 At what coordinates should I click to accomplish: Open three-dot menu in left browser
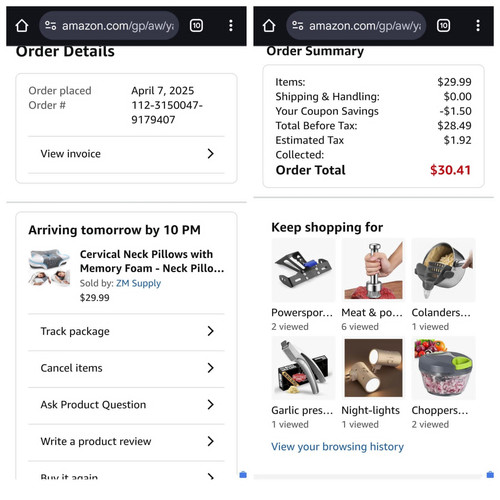click(x=231, y=26)
